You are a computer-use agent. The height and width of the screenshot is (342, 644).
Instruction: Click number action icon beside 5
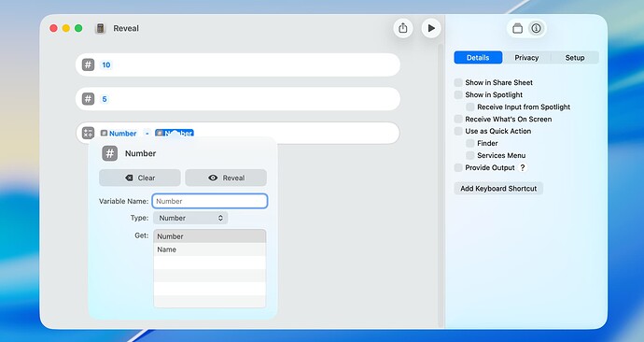[88, 99]
